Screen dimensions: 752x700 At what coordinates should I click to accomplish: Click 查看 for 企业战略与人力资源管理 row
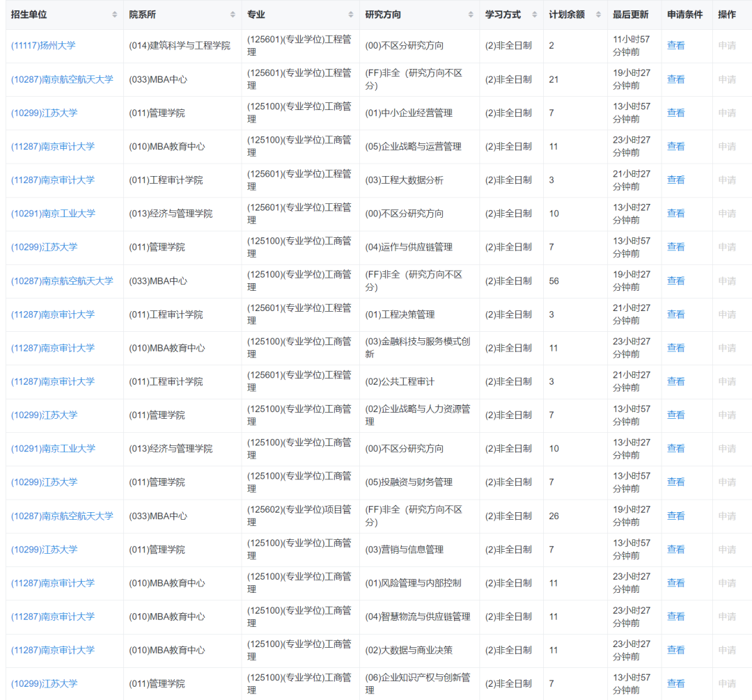pos(675,415)
